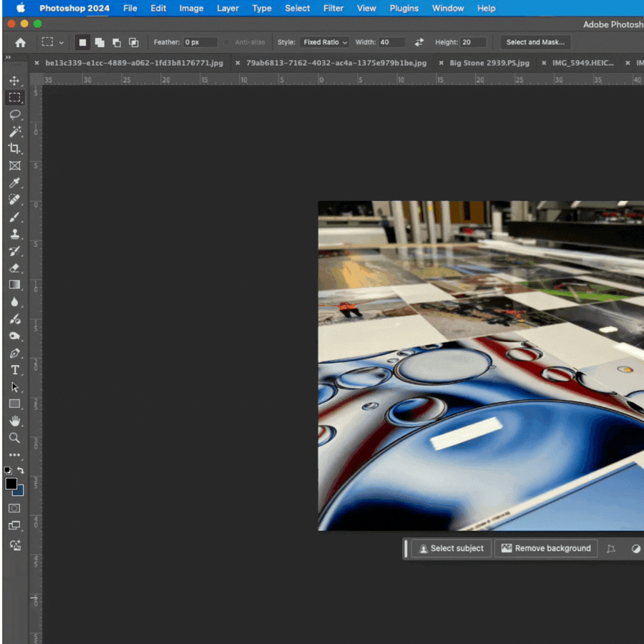Select the Frame tool
Viewport: 644px width, 644px height.
(15, 165)
